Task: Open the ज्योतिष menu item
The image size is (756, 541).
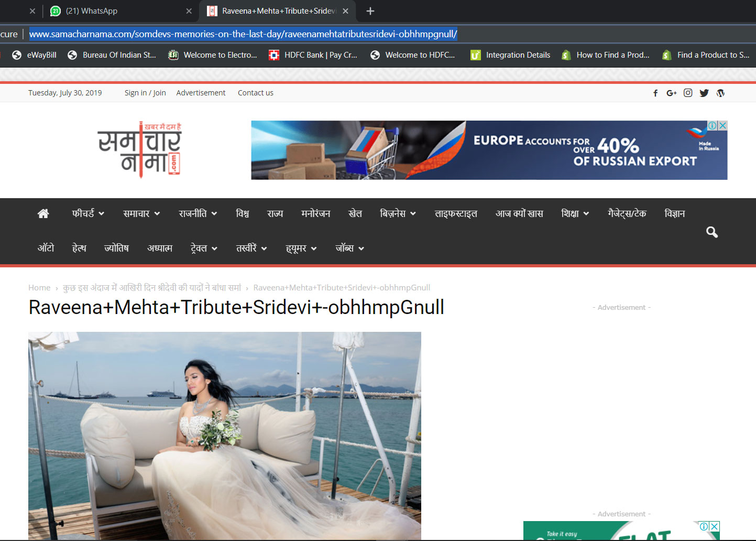Action: pyautogui.click(x=116, y=248)
